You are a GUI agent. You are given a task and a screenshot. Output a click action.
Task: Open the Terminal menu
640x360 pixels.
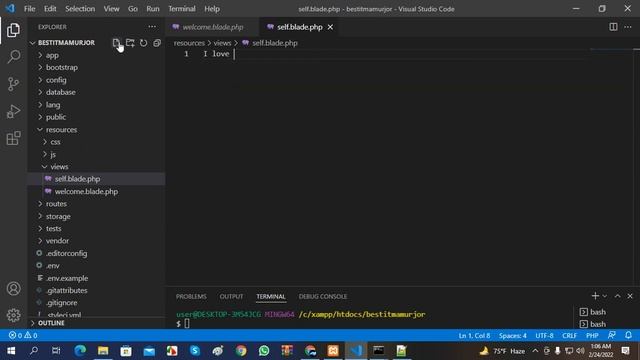[x=182, y=9]
